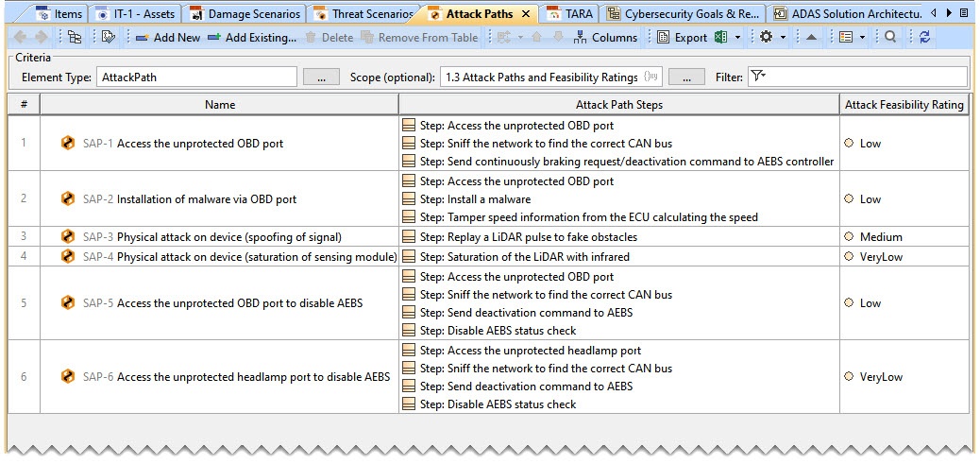
Task: Click the refresh table icon
Action: pyautogui.click(x=924, y=38)
